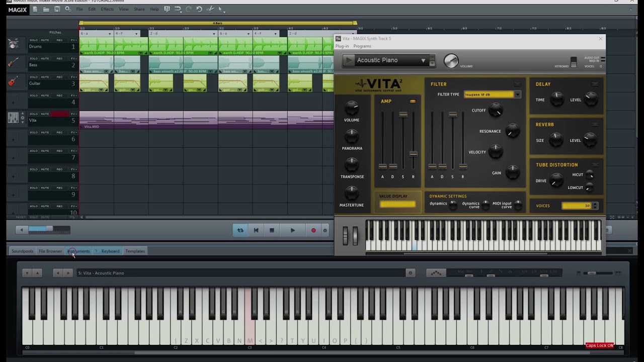Click the AMP Release slider
Screen dimensions: 644x362
tap(413, 153)
